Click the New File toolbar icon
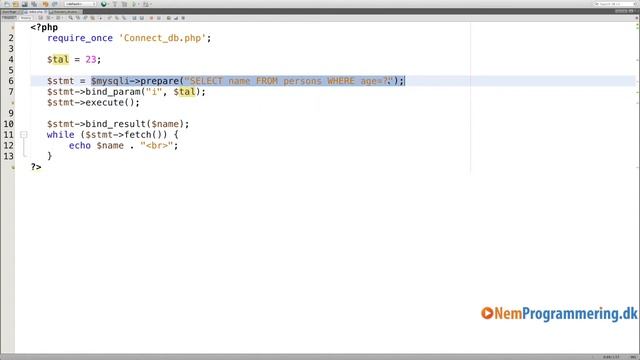 click(7, 4)
